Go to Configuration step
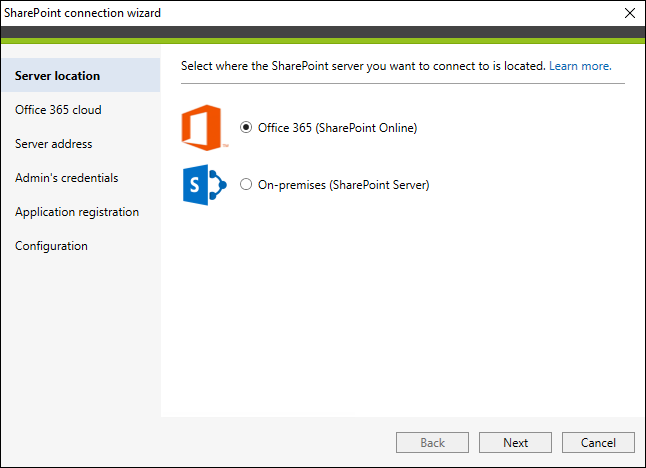Screen dimensions: 646x468 pos(51,246)
